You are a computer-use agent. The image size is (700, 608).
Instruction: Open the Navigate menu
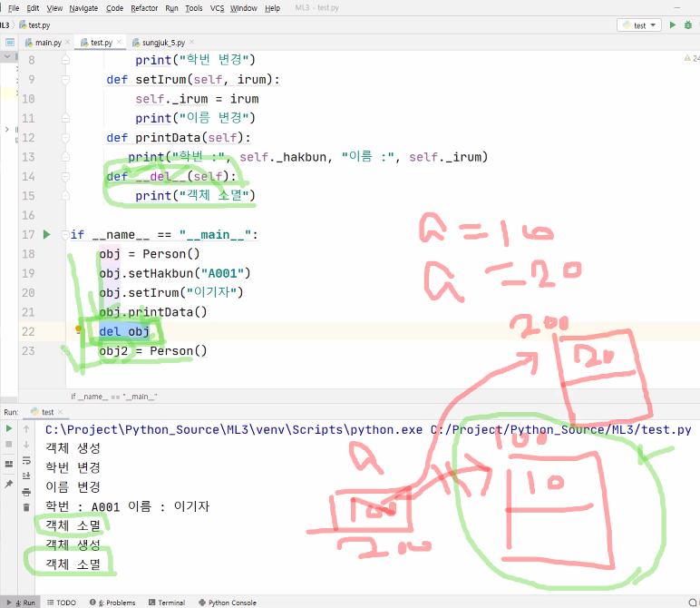[83, 8]
